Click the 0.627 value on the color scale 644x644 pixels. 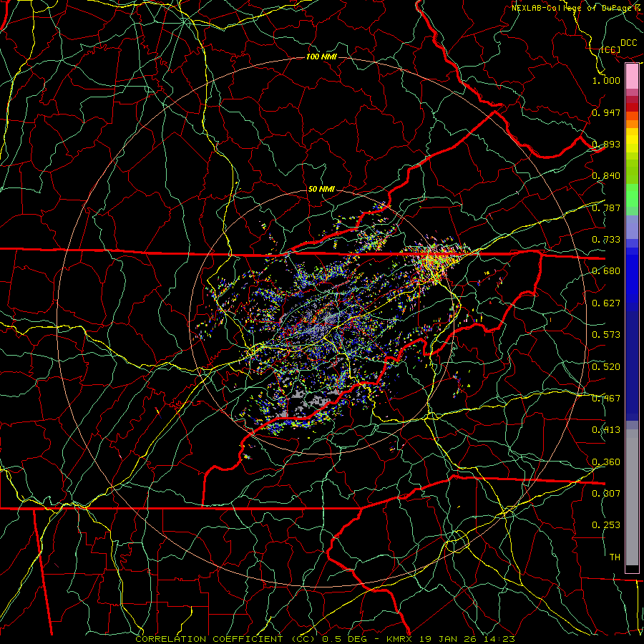pyautogui.click(x=606, y=303)
